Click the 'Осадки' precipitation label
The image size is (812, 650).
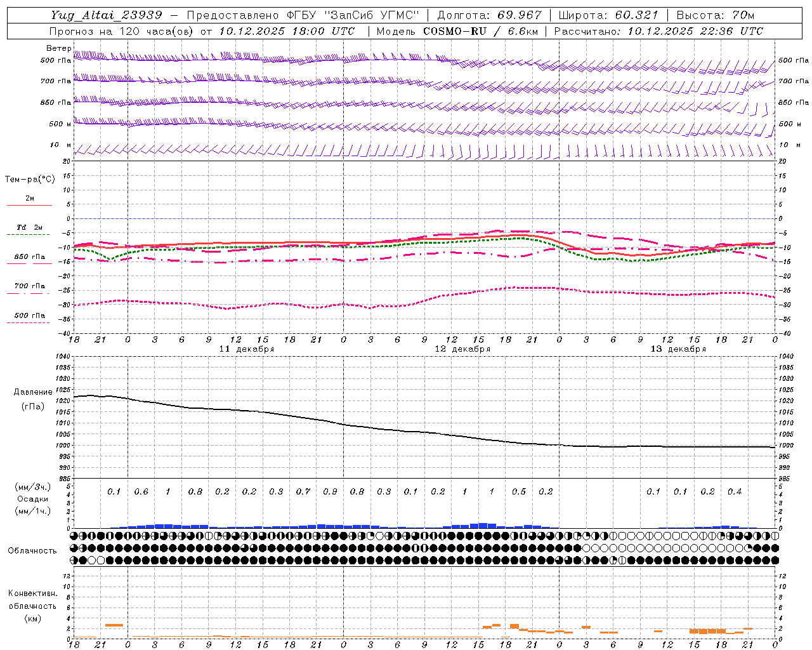pos(33,499)
